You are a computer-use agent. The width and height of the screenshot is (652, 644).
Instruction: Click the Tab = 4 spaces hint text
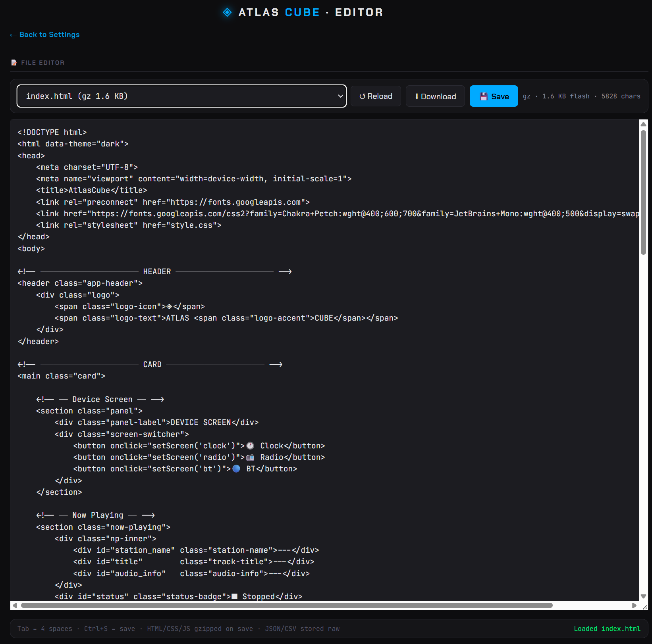45,629
